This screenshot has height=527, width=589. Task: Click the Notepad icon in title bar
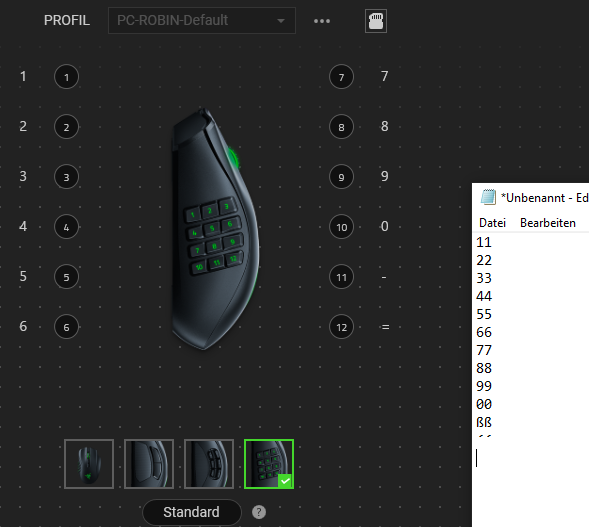point(488,197)
